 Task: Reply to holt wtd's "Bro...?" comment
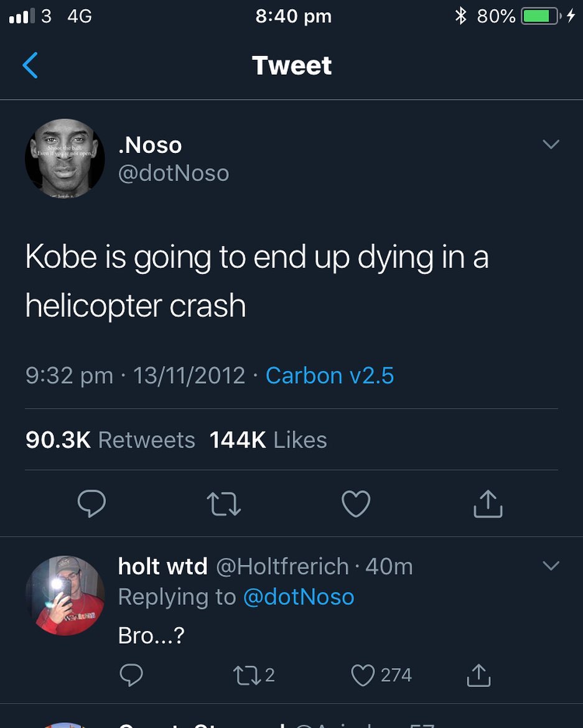[x=131, y=675]
